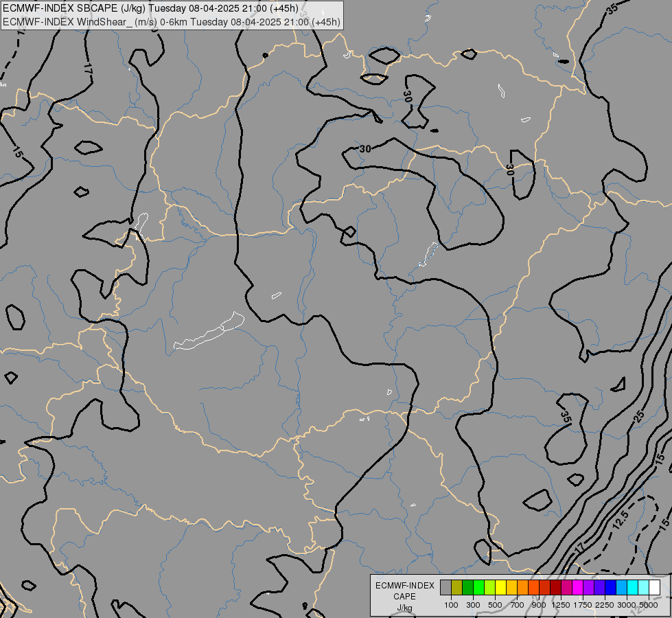This screenshot has height=618, width=672.
Task: Select the indigo violet-blue legend swatch
Action: point(599,587)
